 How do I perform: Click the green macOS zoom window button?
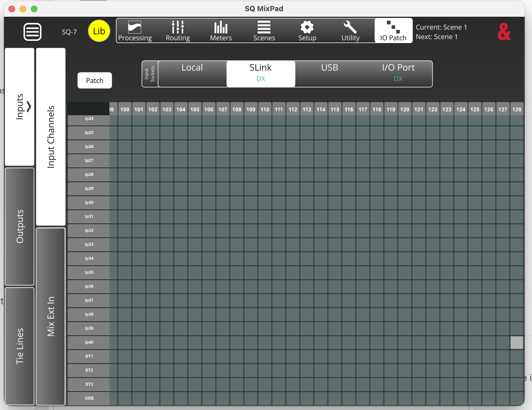click(x=34, y=9)
